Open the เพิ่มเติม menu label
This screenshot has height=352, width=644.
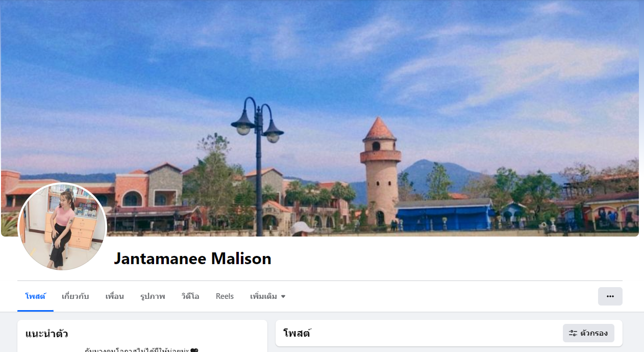pyautogui.click(x=263, y=296)
